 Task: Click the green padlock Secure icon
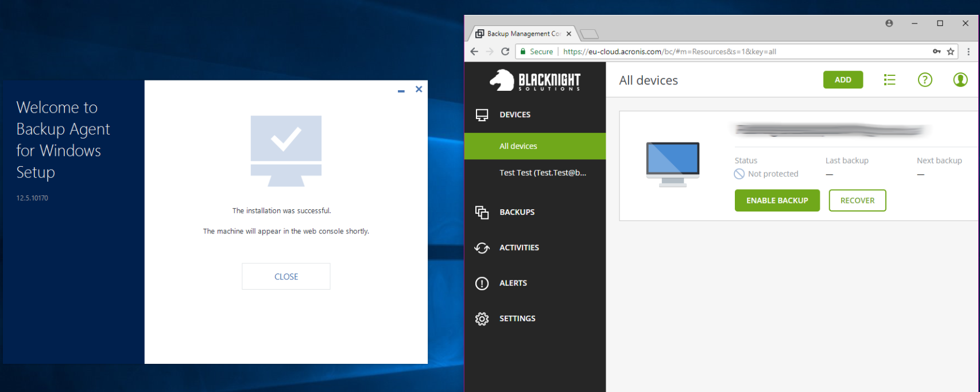click(x=523, y=51)
